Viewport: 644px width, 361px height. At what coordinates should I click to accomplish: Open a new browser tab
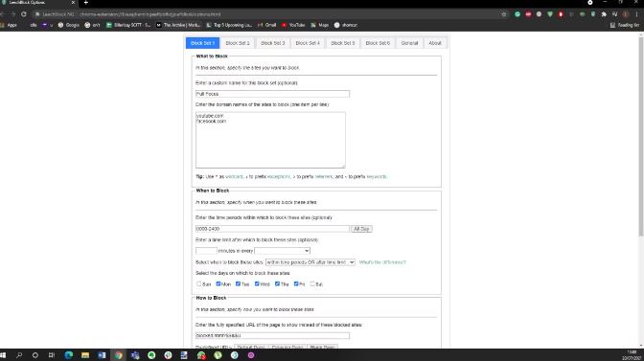(86, 3)
